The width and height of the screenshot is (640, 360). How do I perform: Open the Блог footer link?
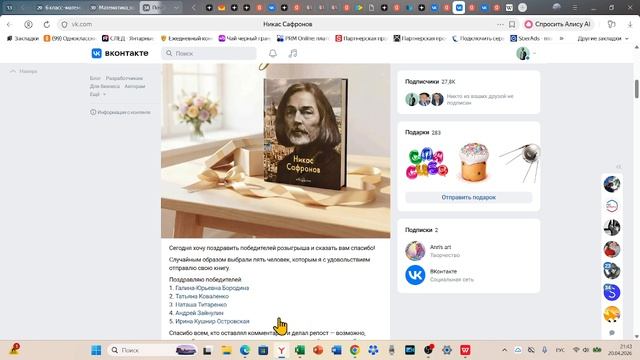coord(95,78)
